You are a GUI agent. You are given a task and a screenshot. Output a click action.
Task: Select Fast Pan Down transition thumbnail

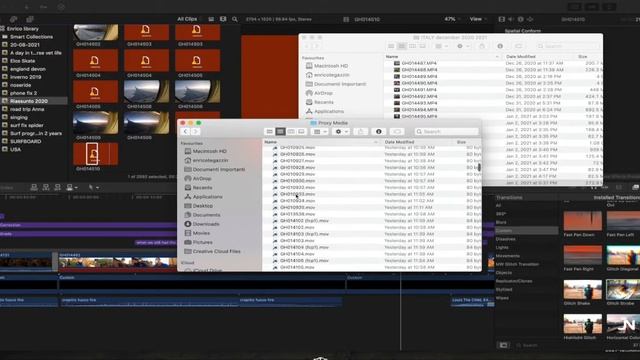click(582, 221)
